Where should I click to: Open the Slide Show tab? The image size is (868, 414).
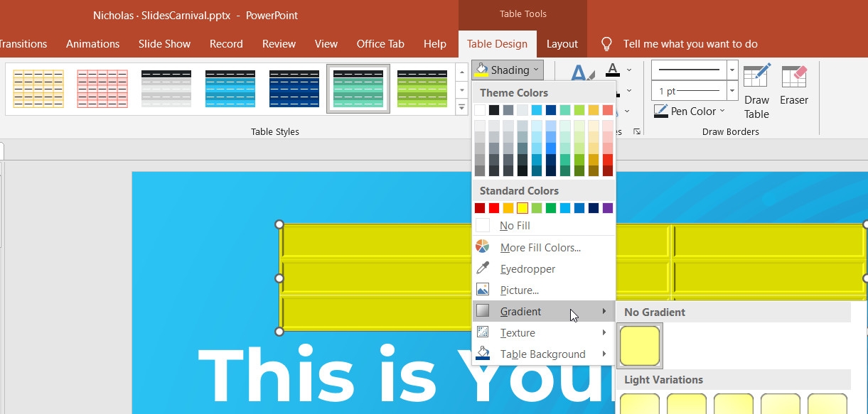pos(164,44)
